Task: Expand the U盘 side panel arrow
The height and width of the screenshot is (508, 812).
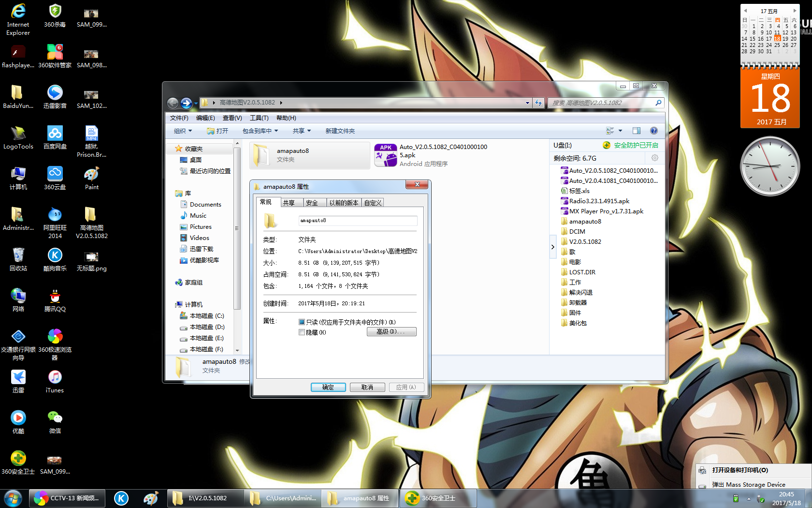Action: [553, 247]
